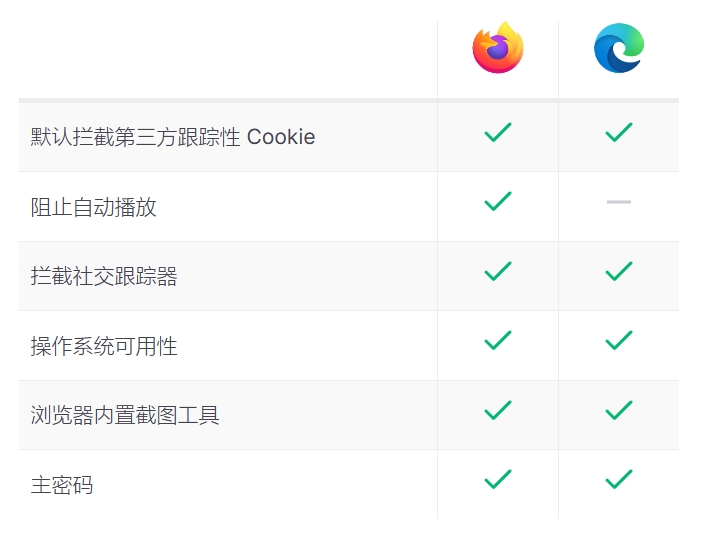Click Edge checkmark for 浏览器内置截图工具
This screenshot has width=709, height=537.
coord(619,410)
